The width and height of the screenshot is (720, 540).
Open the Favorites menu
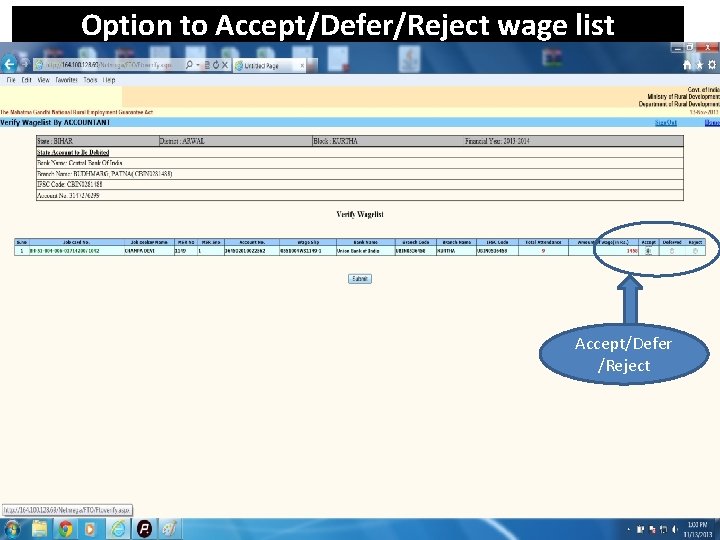click(x=66, y=80)
